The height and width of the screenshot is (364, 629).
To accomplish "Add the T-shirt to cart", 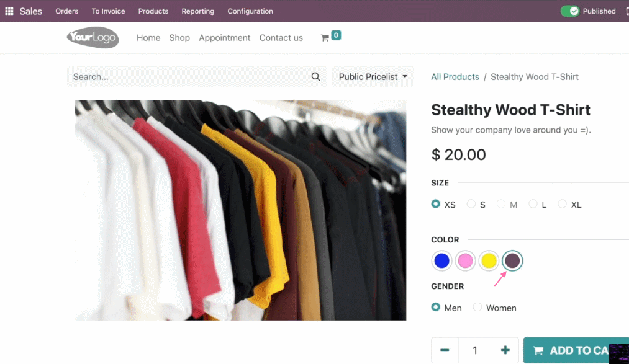I will (x=576, y=350).
